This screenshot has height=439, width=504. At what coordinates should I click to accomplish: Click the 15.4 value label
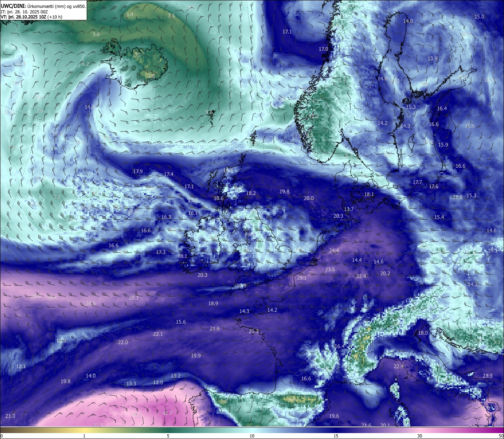(x=439, y=217)
